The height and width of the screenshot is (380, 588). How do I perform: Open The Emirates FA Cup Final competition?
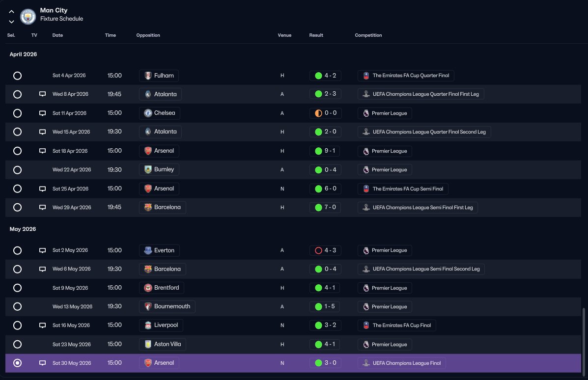(x=397, y=326)
